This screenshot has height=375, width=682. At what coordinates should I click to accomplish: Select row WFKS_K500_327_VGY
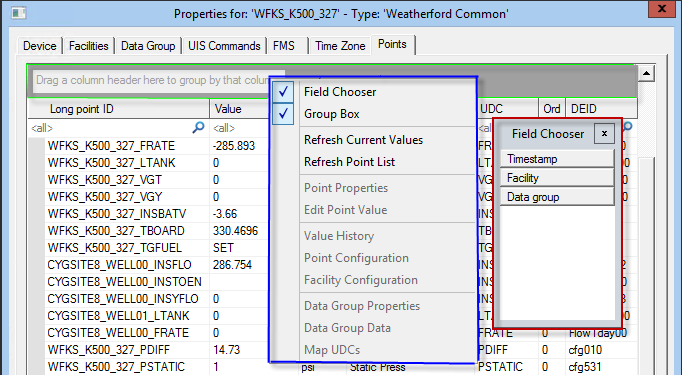tap(105, 197)
